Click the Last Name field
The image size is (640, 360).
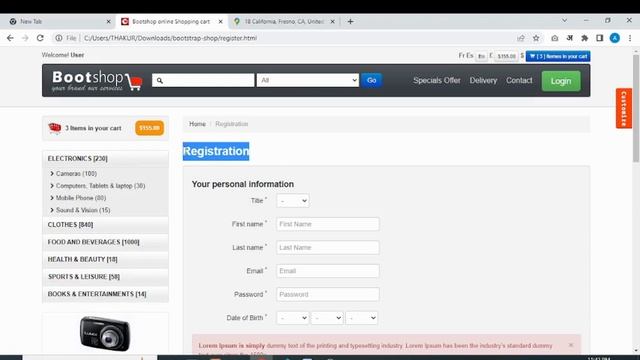[x=328, y=247]
